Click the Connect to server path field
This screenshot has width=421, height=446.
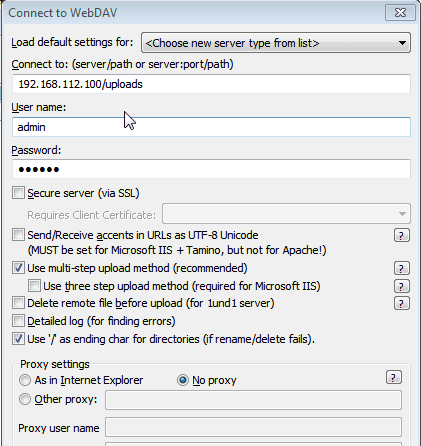coord(211,84)
